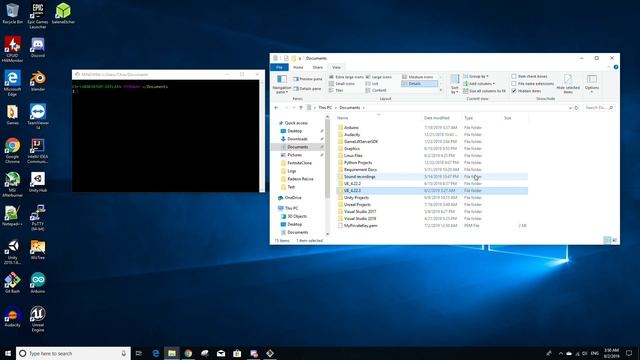Toggle the Details pane button
This screenshot has width=640, height=360.
pyautogui.click(x=307, y=89)
